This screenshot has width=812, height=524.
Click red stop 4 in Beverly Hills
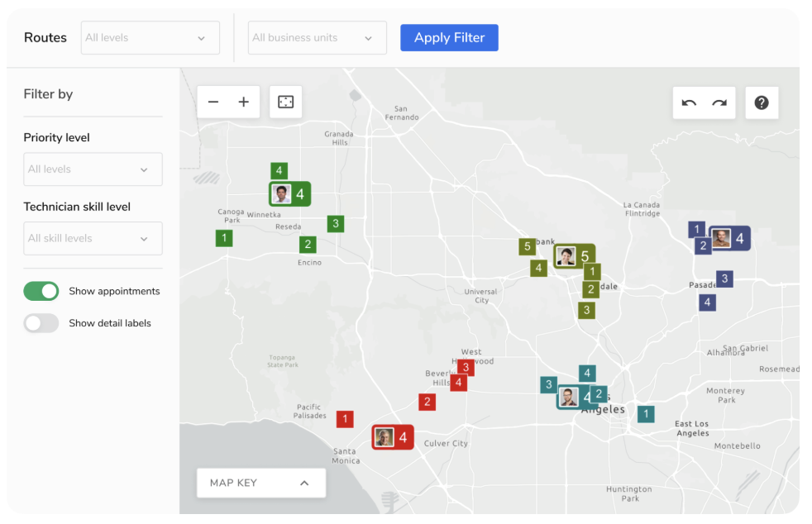pyautogui.click(x=458, y=383)
